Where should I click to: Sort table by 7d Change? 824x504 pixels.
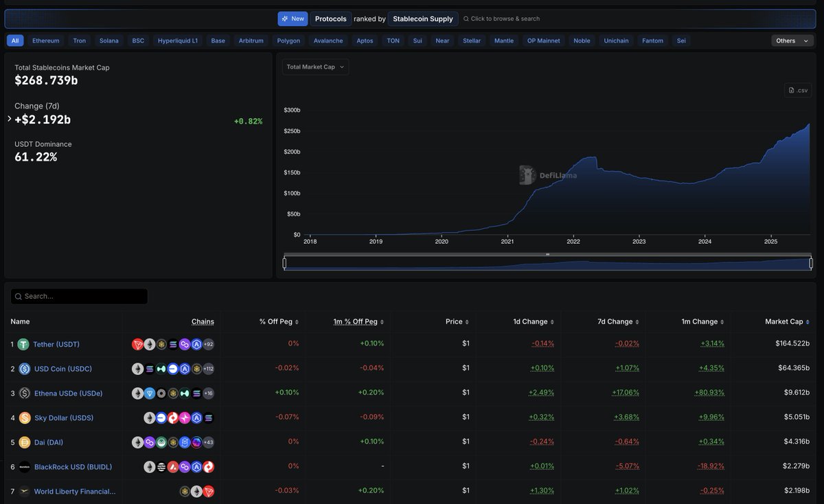(x=619, y=321)
